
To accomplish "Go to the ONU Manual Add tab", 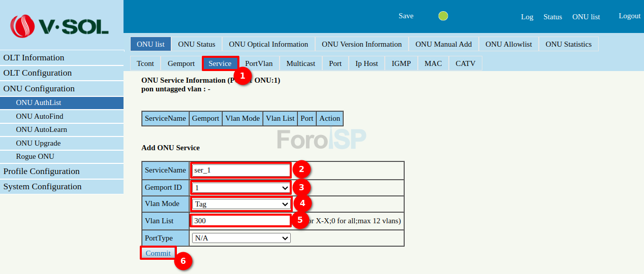I will tap(443, 44).
